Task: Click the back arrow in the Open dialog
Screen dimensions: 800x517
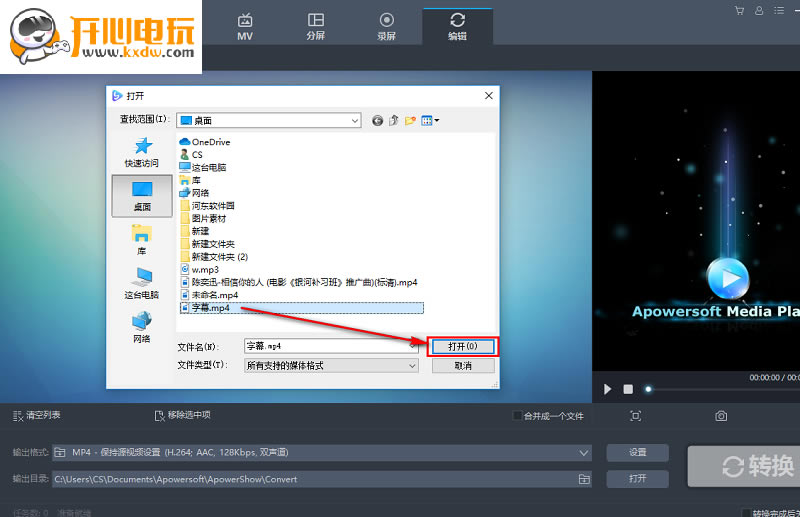Action: (377, 121)
